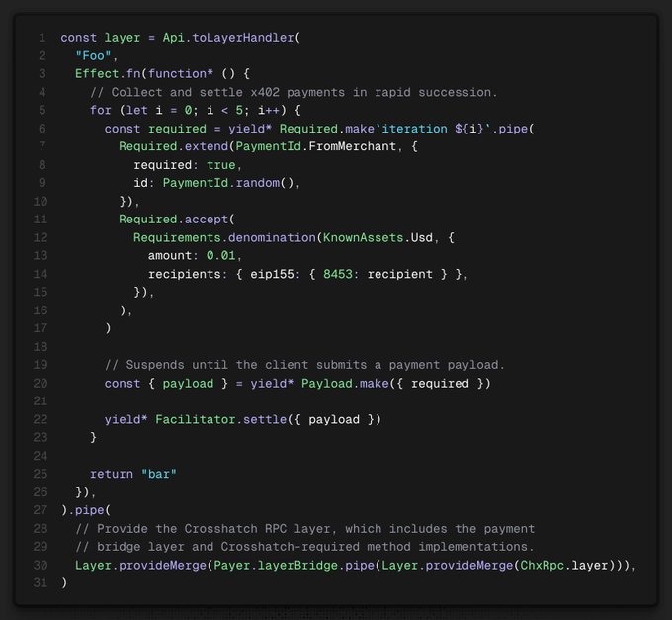Image resolution: width=672 pixels, height=620 pixels.
Task: Click comment 'bridge layer and Crosshatch-required method'
Action: (x=254, y=547)
